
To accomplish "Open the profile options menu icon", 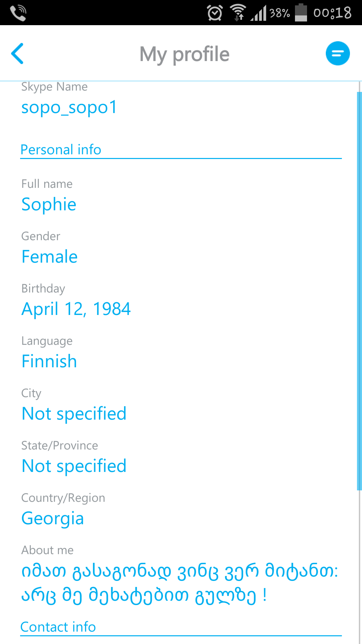I will [x=338, y=53].
